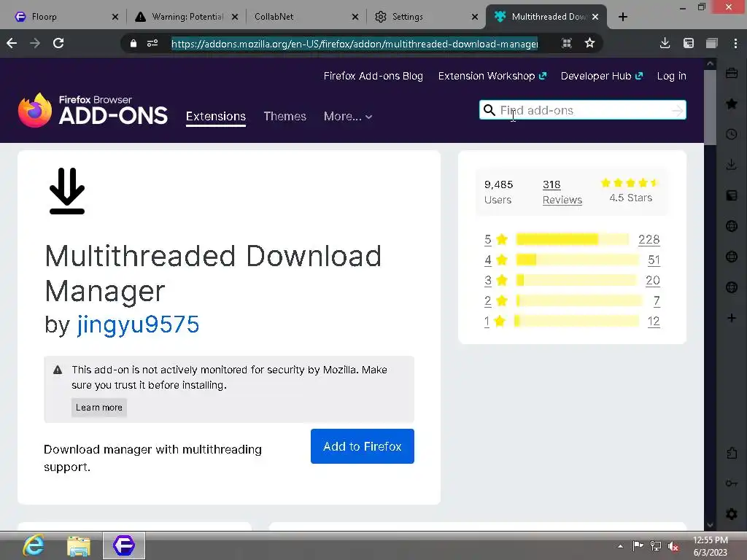Image resolution: width=747 pixels, height=560 pixels.
Task: Go back using the browser back arrow
Action: point(12,43)
